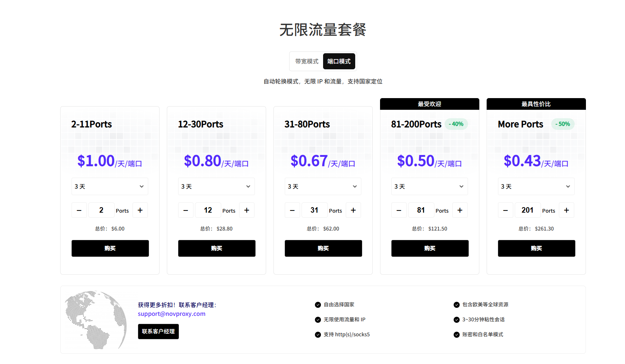Reduce ports in More Ports plan
Image resolution: width=625 pixels, height=364 pixels.
click(x=506, y=210)
